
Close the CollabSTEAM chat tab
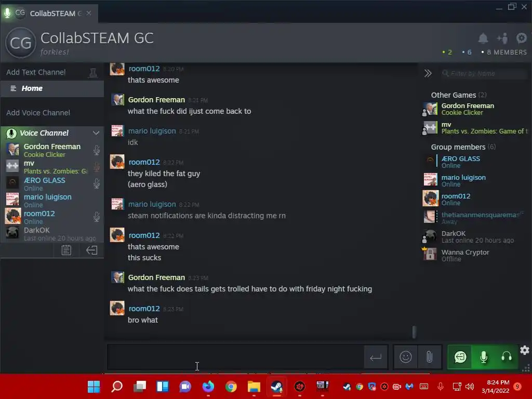[88, 13]
